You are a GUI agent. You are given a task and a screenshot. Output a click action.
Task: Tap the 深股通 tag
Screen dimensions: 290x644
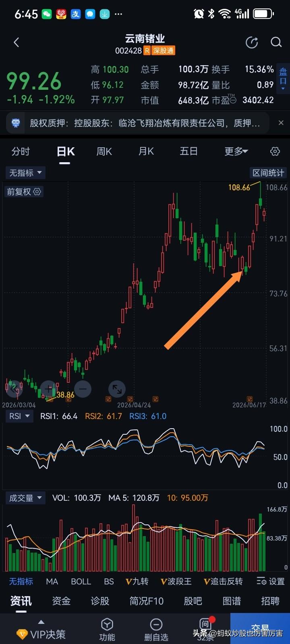163,51
